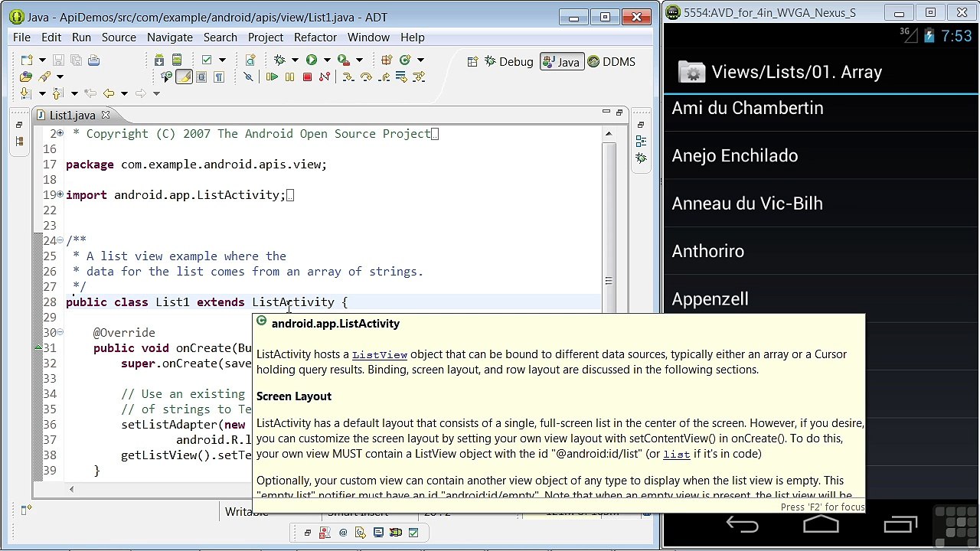Click the Skip All Breakpoints icon
Screen dimensions: 980x551
(248, 77)
